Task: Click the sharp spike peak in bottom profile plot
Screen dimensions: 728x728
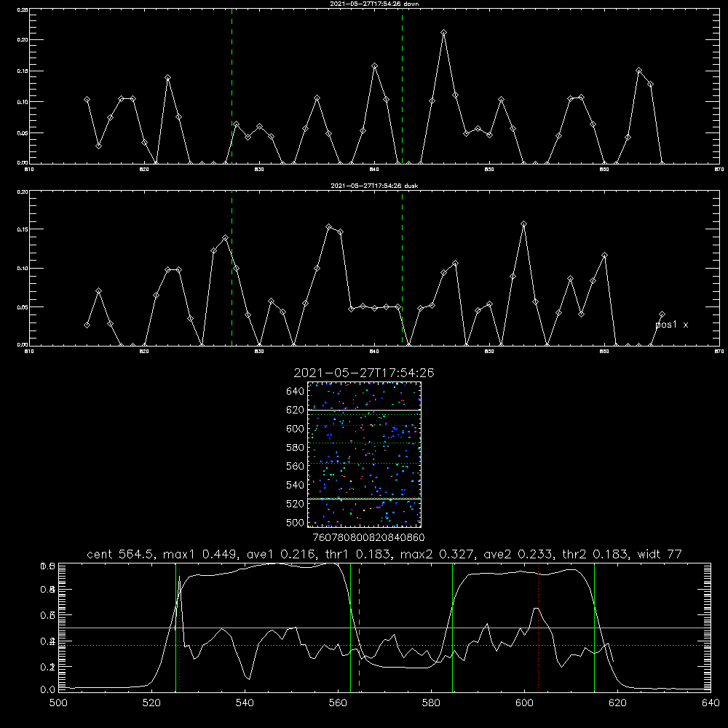Action: (x=179, y=576)
